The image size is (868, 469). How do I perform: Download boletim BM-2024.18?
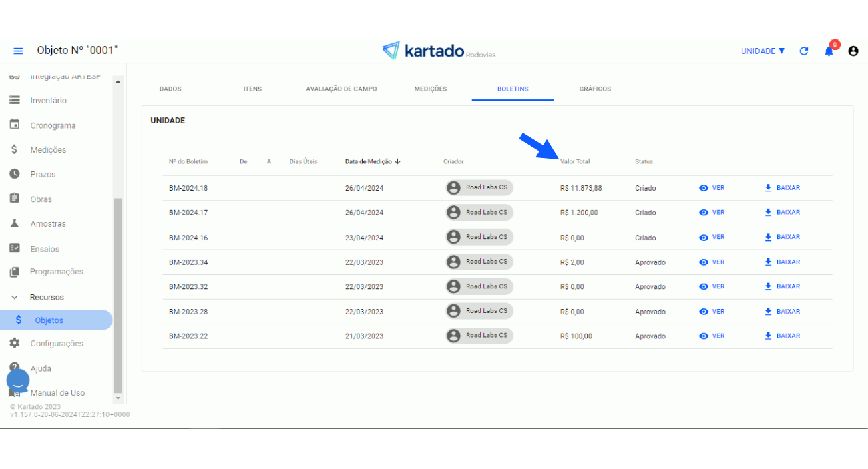point(782,188)
